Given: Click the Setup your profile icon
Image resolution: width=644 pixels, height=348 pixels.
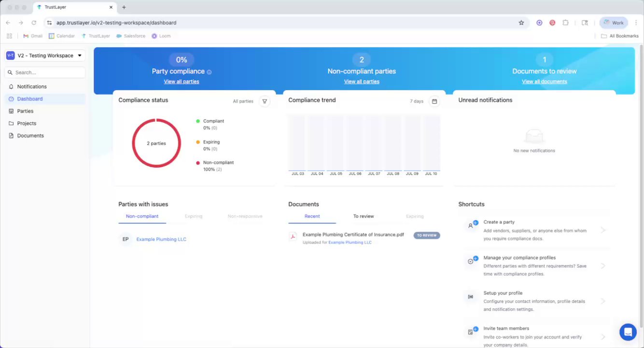Looking at the screenshot, I should point(471,297).
